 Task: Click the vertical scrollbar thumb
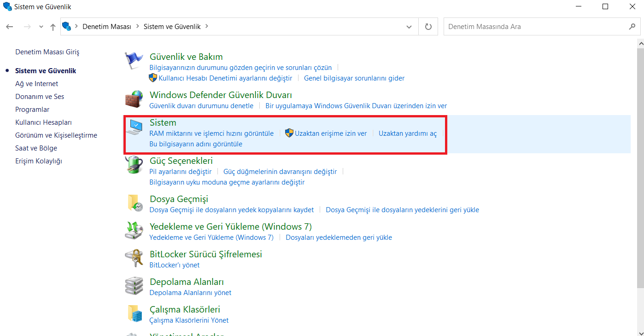pos(640,168)
